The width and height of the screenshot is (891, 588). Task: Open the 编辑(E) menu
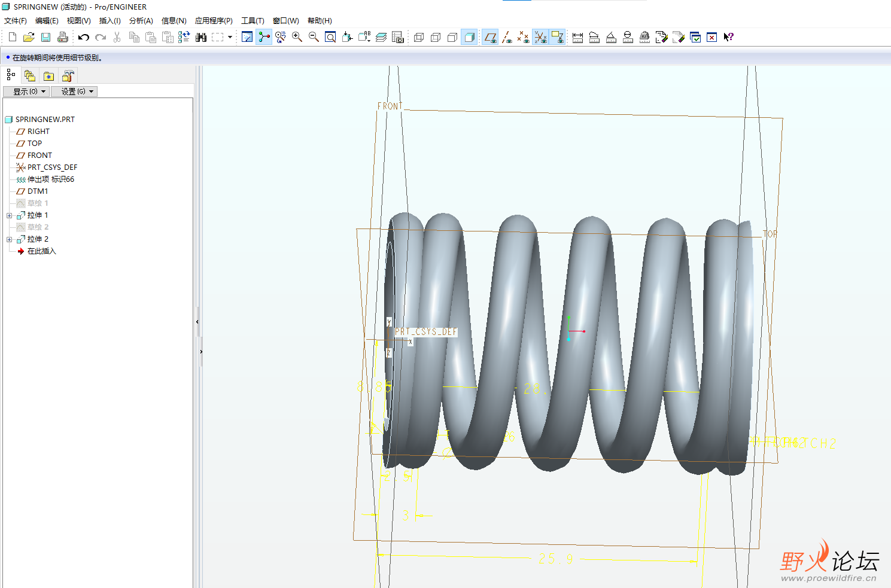(x=47, y=21)
